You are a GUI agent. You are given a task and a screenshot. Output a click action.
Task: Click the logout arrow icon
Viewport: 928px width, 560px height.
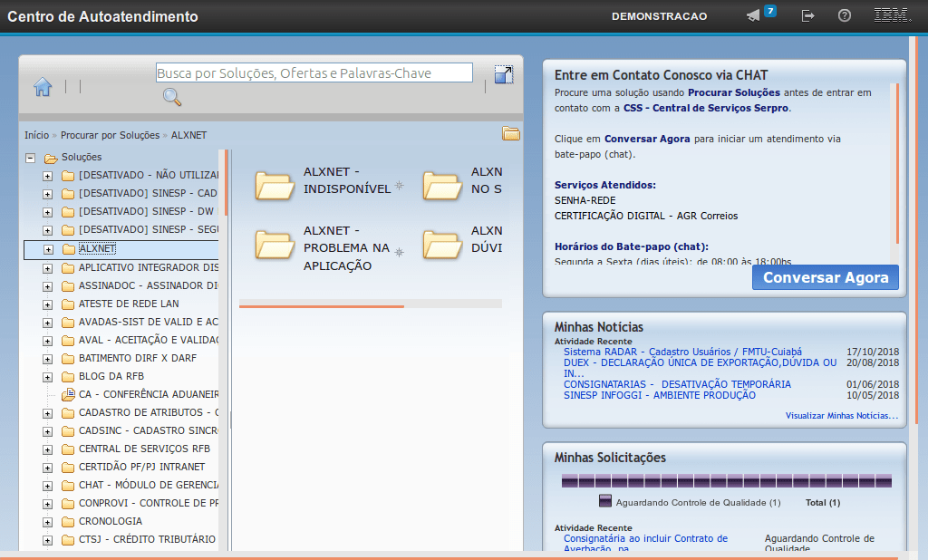[x=807, y=16]
